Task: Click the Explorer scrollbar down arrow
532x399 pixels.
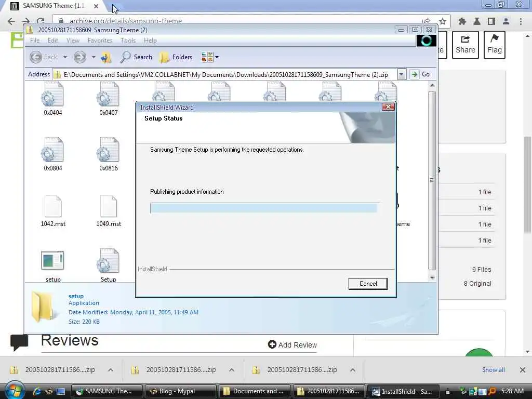Action: [432, 277]
